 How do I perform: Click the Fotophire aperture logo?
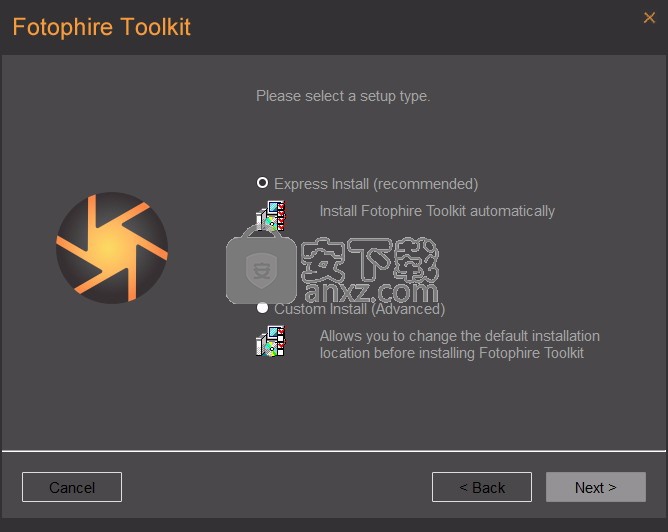112,247
